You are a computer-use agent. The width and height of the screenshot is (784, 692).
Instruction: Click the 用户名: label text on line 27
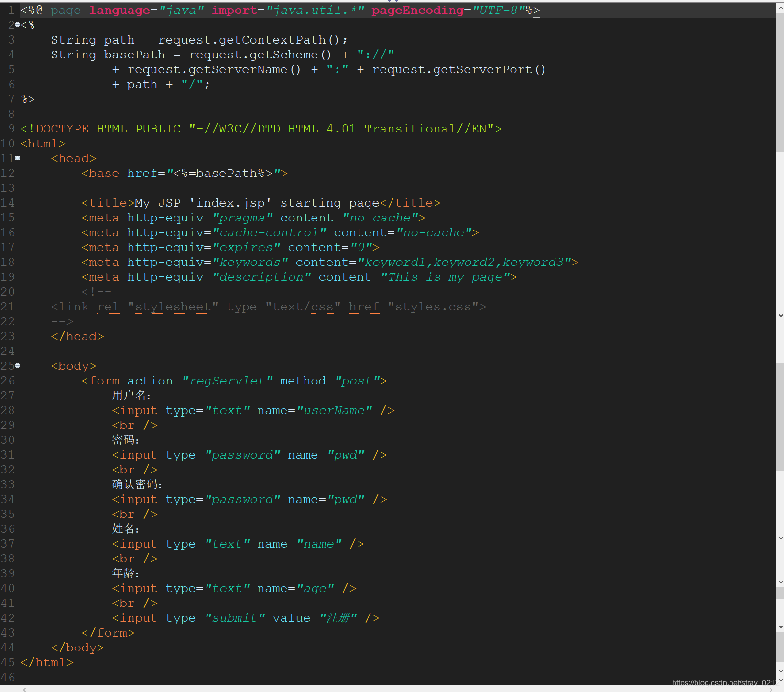132,395
